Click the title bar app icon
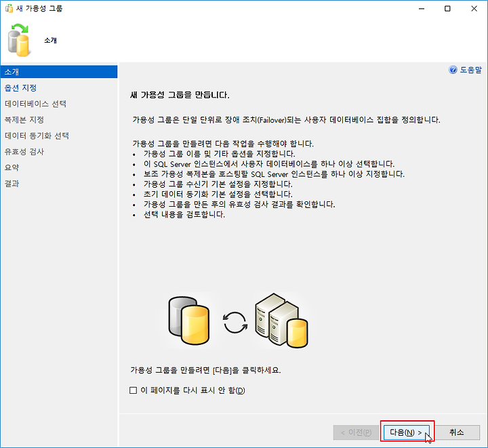Image resolution: width=488 pixels, height=448 pixels. pyautogui.click(x=9, y=8)
